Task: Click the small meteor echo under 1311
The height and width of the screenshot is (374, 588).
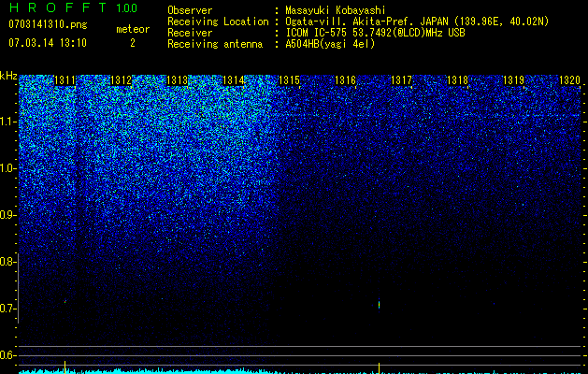Action: tap(65, 301)
